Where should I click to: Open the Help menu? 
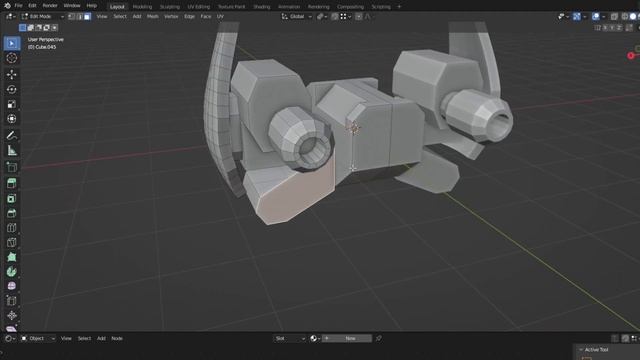[x=91, y=6]
